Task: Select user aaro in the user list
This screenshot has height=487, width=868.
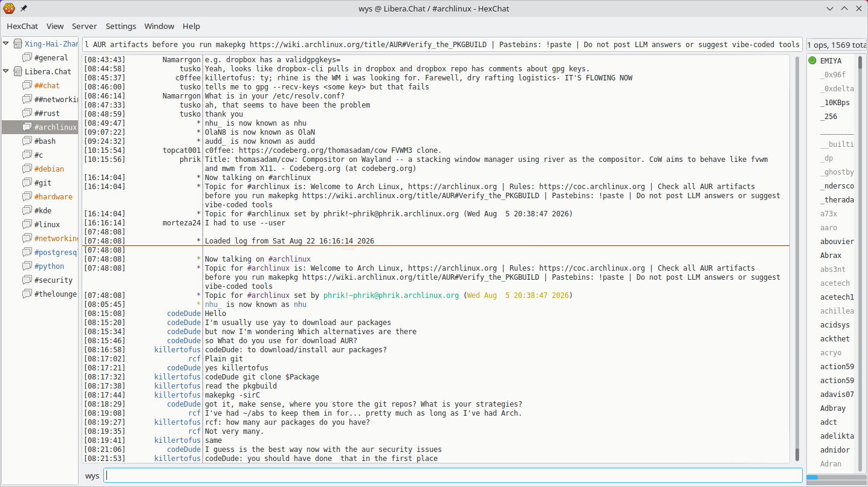Action: coord(829,228)
